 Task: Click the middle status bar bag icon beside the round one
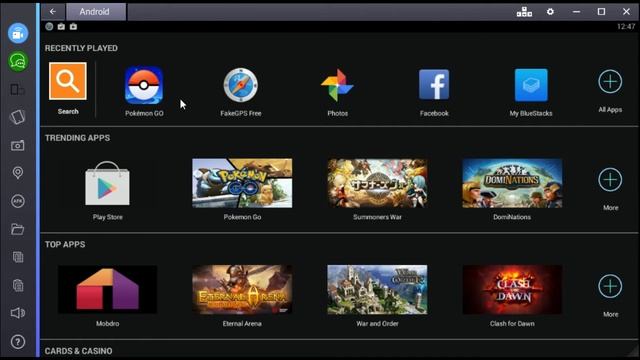61,27
